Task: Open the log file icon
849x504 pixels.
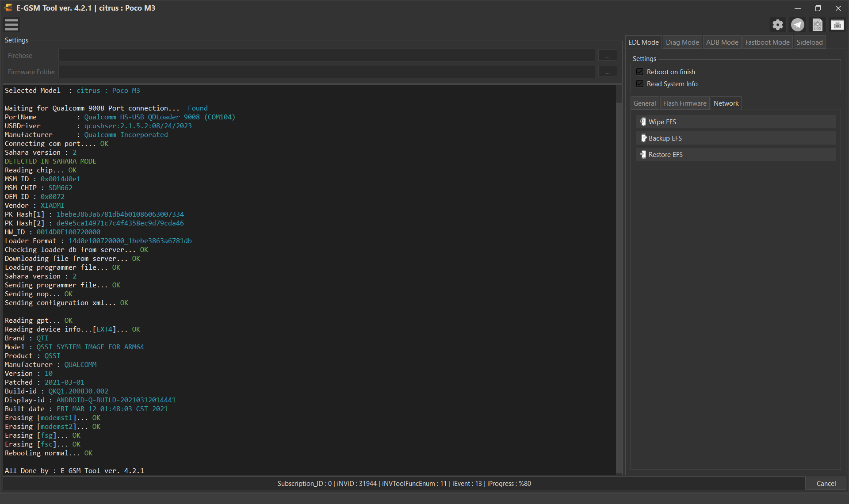Action: click(818, 25)
